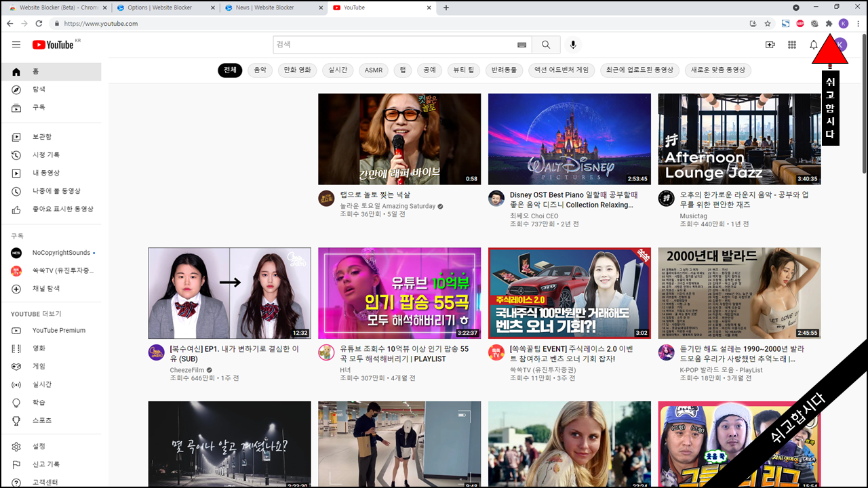Screen dimensions: 868x488
Task: Play the 2000년대 발라드 thumbnail
Action: click(739, 293)
